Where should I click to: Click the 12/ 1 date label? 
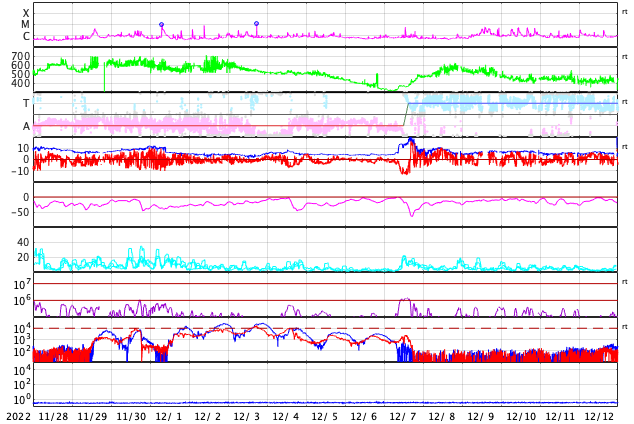[169, 417]
